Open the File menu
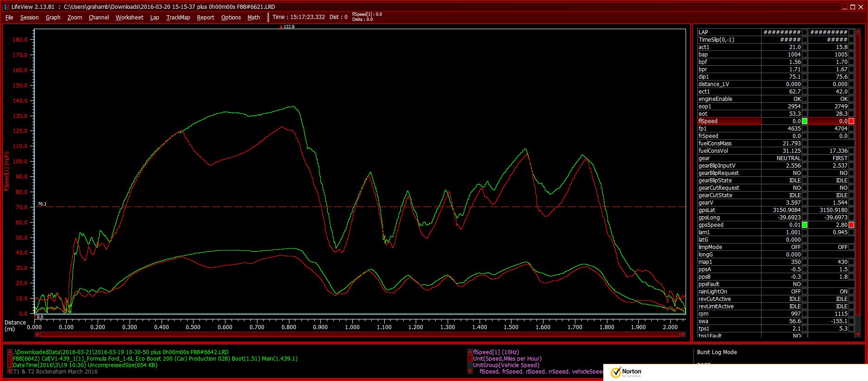Screen dimensions: 868x381 click(9, 18)
